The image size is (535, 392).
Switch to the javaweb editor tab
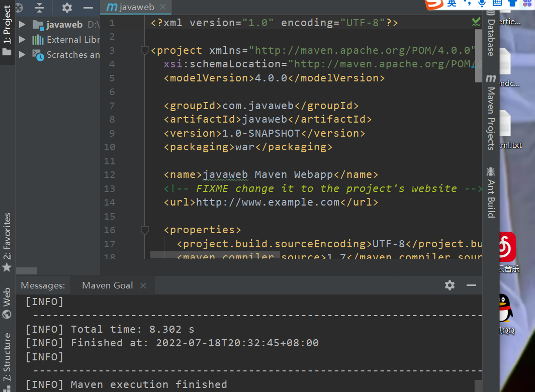click(131, 8)
